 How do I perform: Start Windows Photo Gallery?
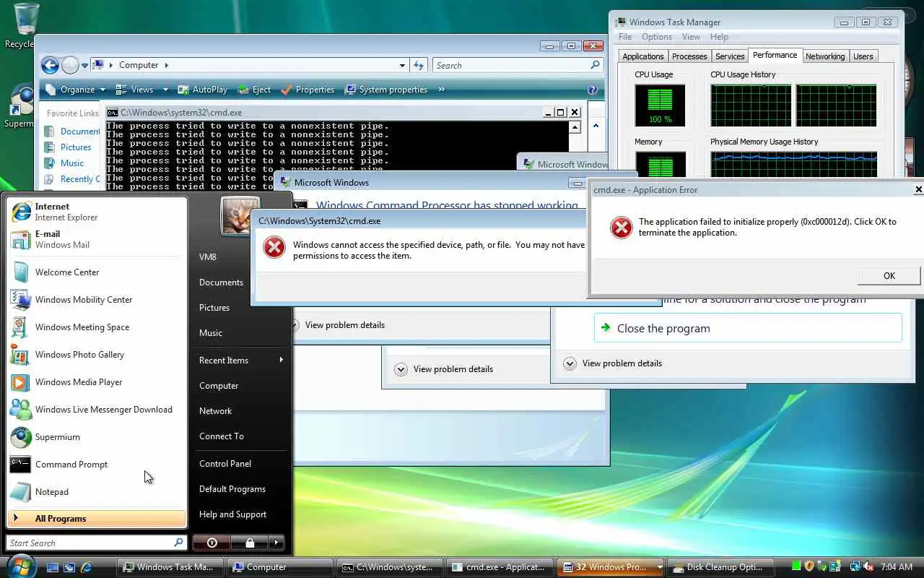pos(97,355)
